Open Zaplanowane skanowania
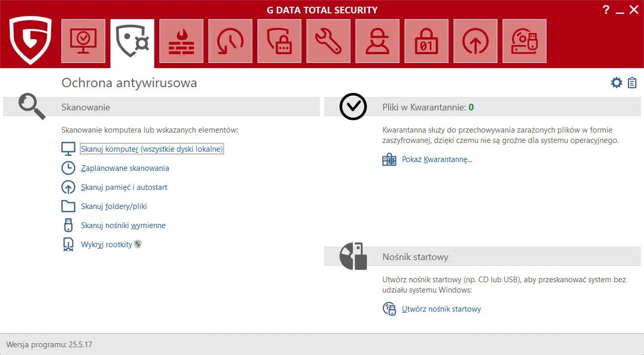644x355 pixels. tap(125, 168)
